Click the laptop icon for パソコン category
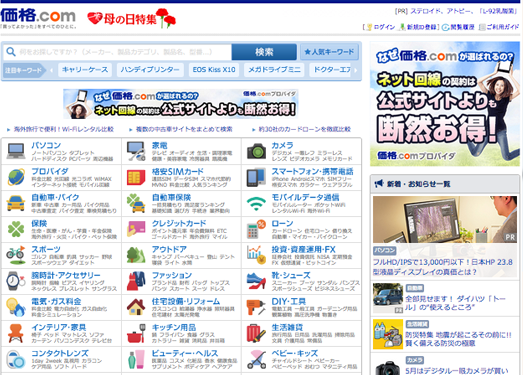Screen dimensions: 523x375 16,151
